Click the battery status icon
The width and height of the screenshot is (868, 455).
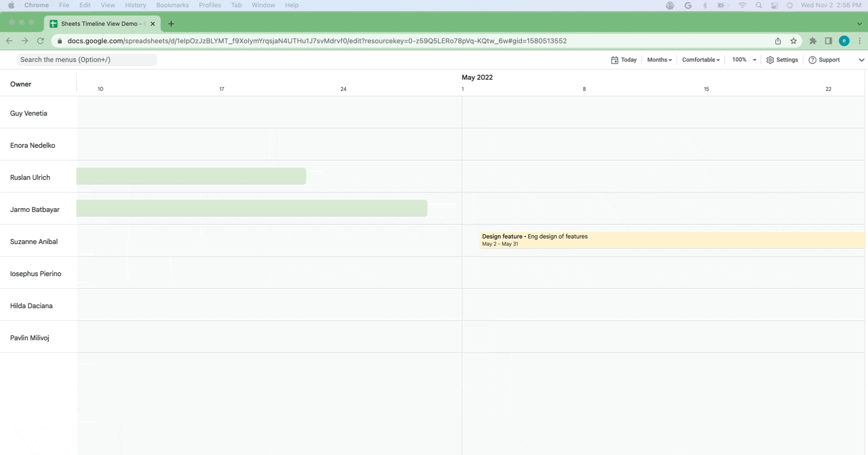click(x=723, y=5)
